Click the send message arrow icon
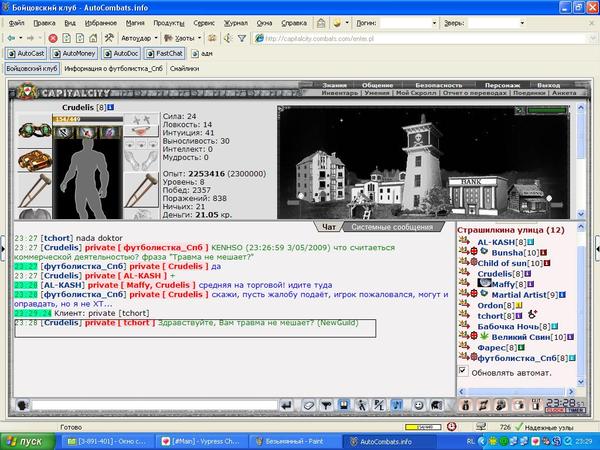The image size is (600, 450). pos(286,405)
